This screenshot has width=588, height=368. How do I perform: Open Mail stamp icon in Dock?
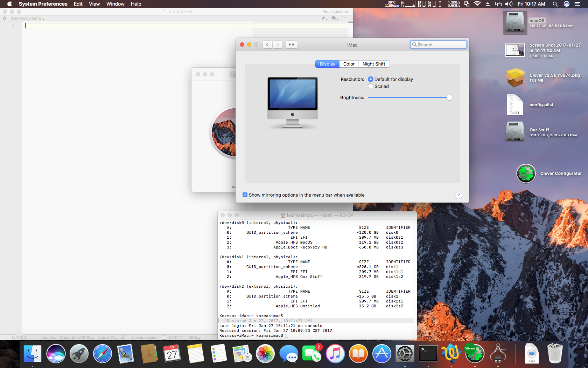pos(126,354)
